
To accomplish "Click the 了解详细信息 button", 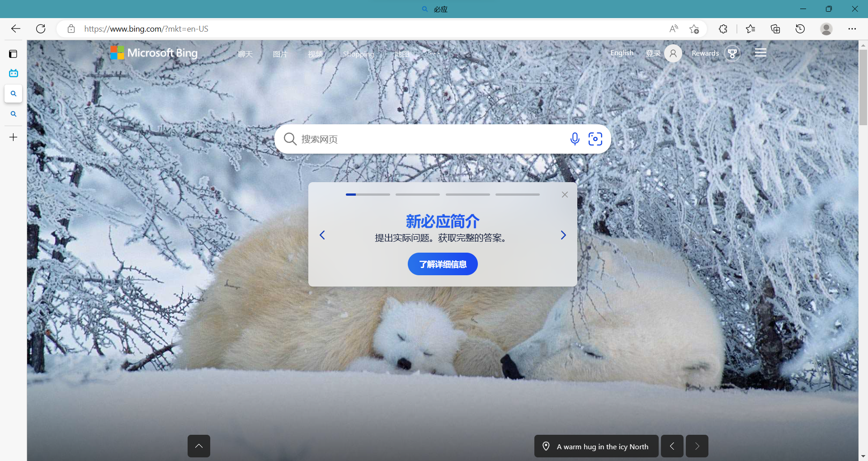I will point(443,264).
